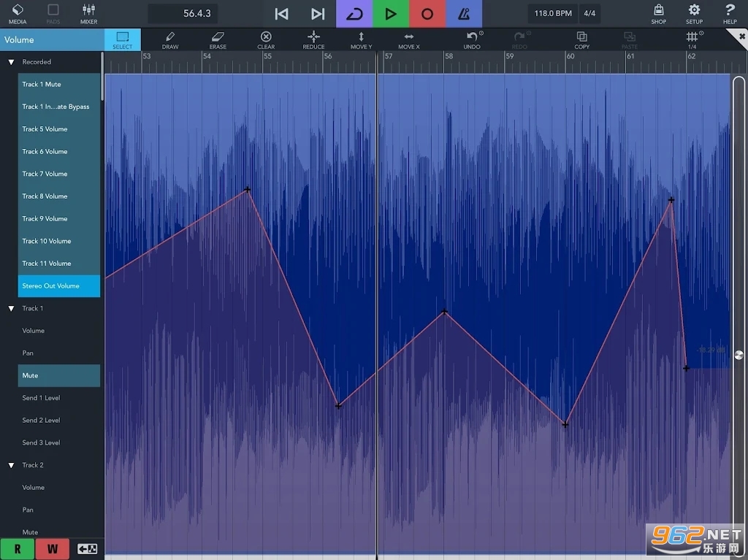
Task: Open the Shop
Action: [x=658, y=13]
